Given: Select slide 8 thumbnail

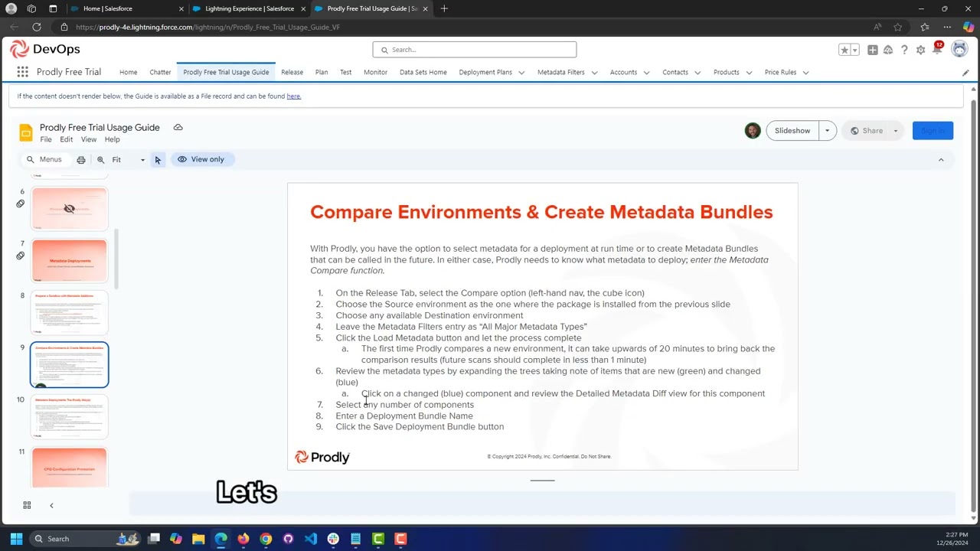Looking at the screenshot, I should pos(70,312).
